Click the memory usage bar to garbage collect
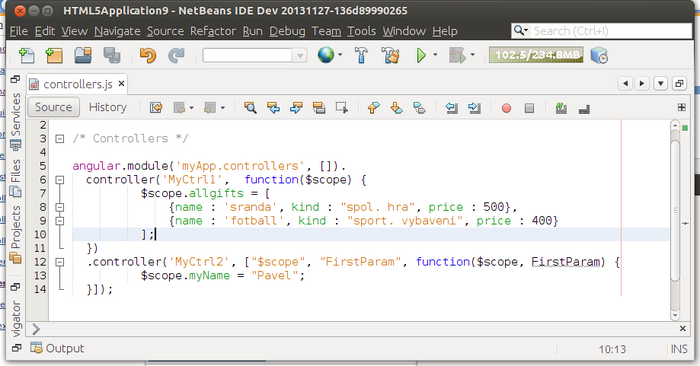This screenshot has height=366, width=700. click(x=536, y=55)
